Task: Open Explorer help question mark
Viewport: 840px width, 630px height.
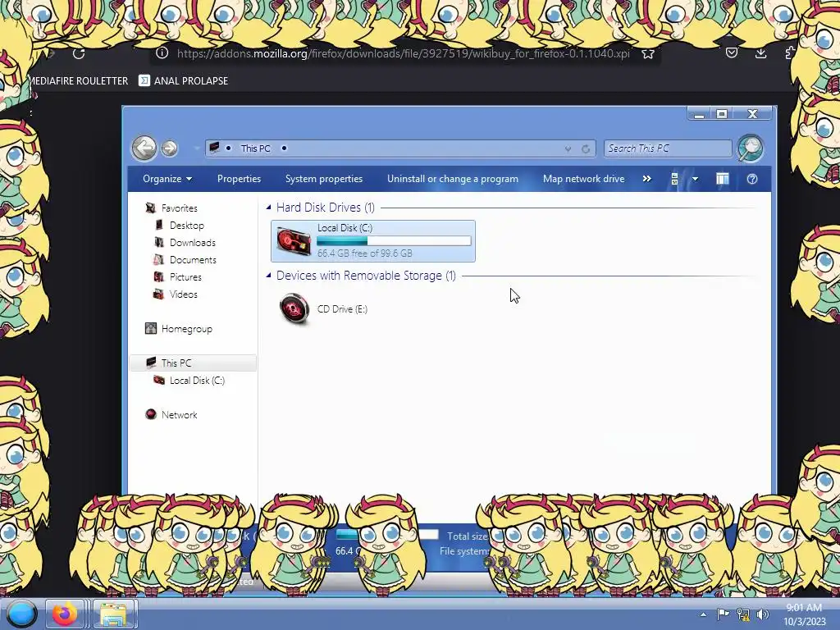Action: (751, 179)
